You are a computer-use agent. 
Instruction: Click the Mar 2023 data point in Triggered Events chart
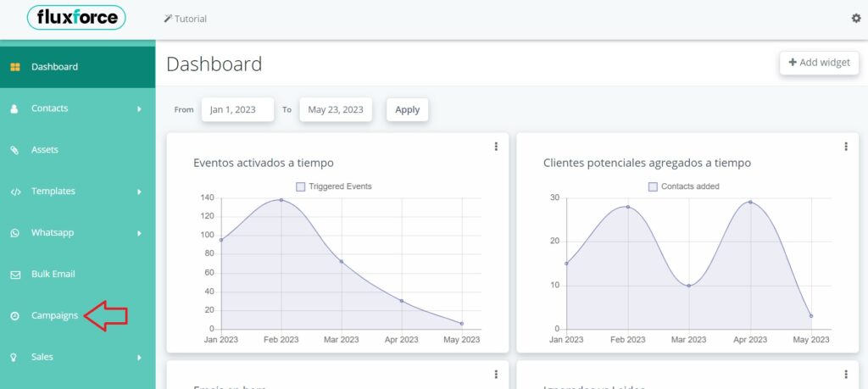pos(342,262)
